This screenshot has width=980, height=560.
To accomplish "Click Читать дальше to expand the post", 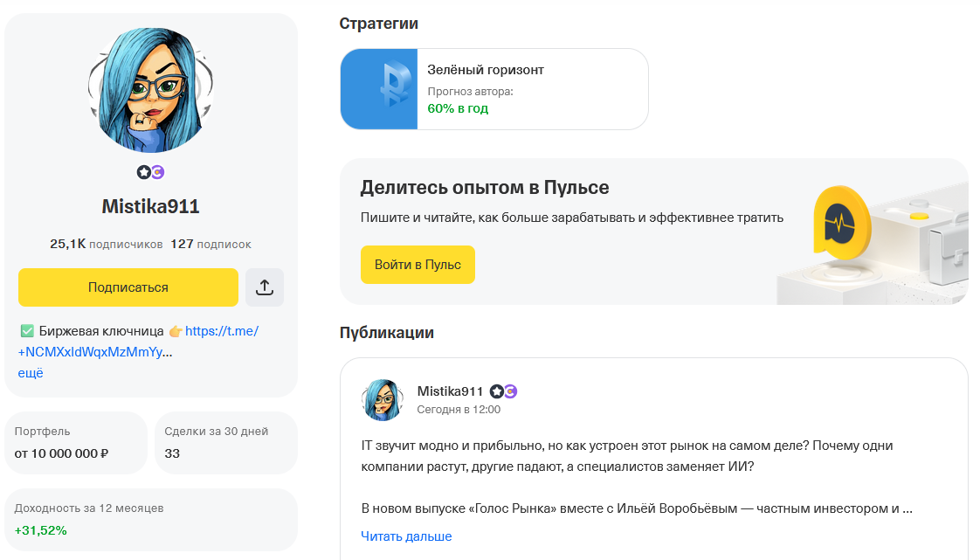I will (406, 536).
